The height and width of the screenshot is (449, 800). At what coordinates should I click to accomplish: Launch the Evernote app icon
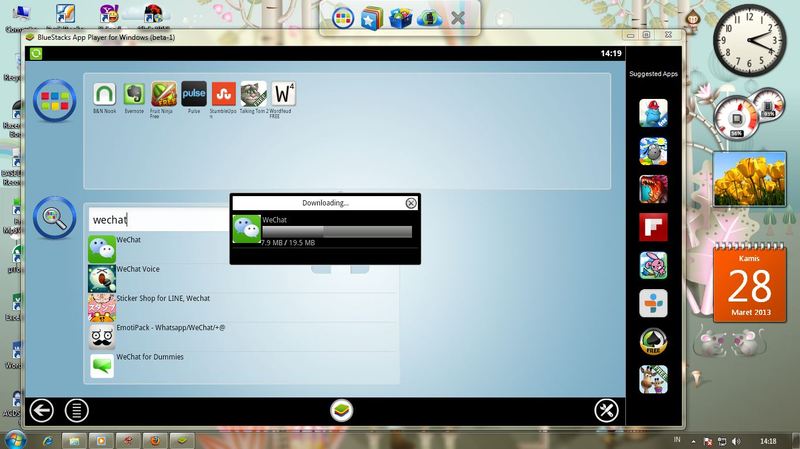pos(134,94)
